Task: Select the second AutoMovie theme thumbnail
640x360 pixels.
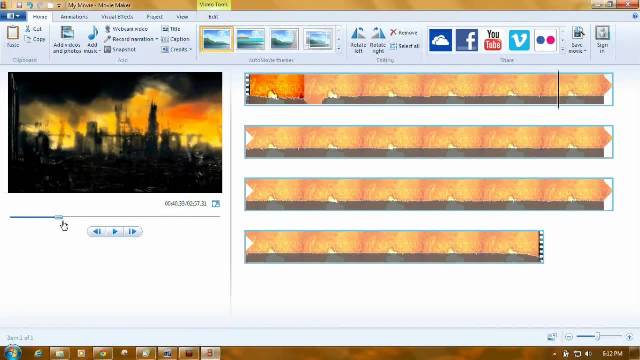Action: (250, 39)
